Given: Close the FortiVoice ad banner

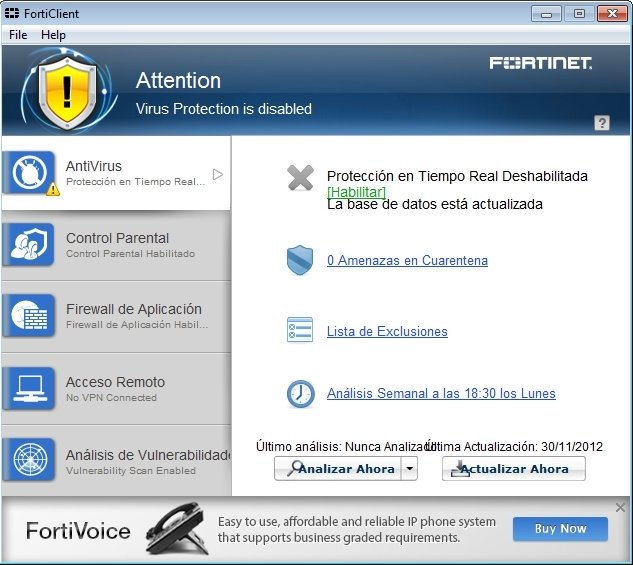Looking at the screenshot, I should click(x=620, y=507).
